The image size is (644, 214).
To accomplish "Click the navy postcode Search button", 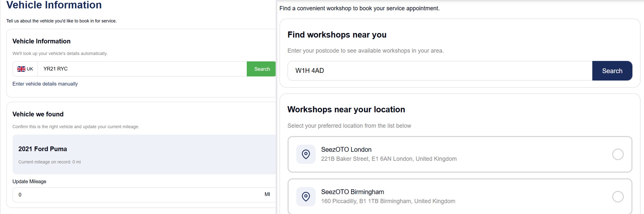I will click(612, 71).
